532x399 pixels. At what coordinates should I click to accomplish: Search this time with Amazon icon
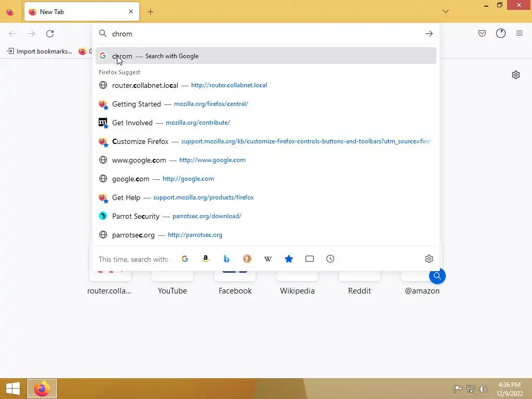point(206,259)
